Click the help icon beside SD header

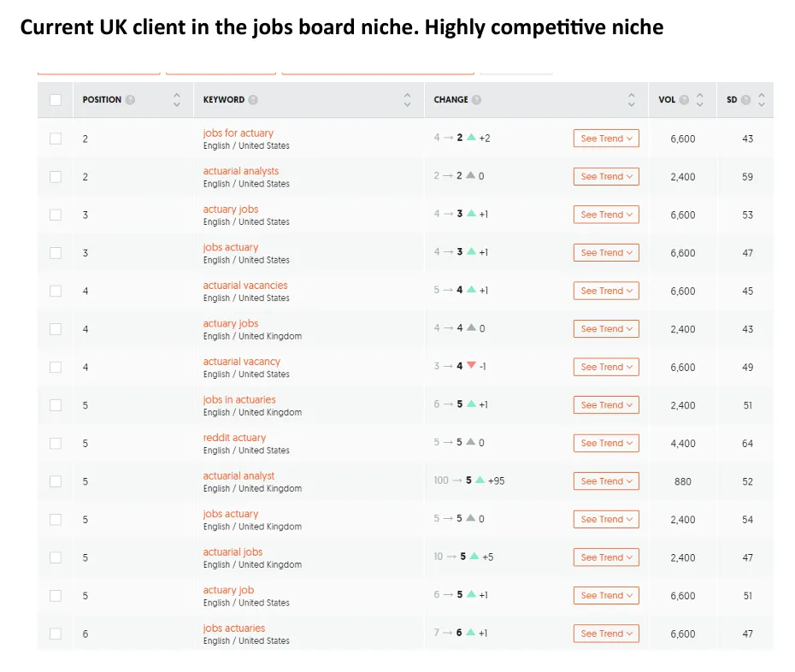click(746, 100)
